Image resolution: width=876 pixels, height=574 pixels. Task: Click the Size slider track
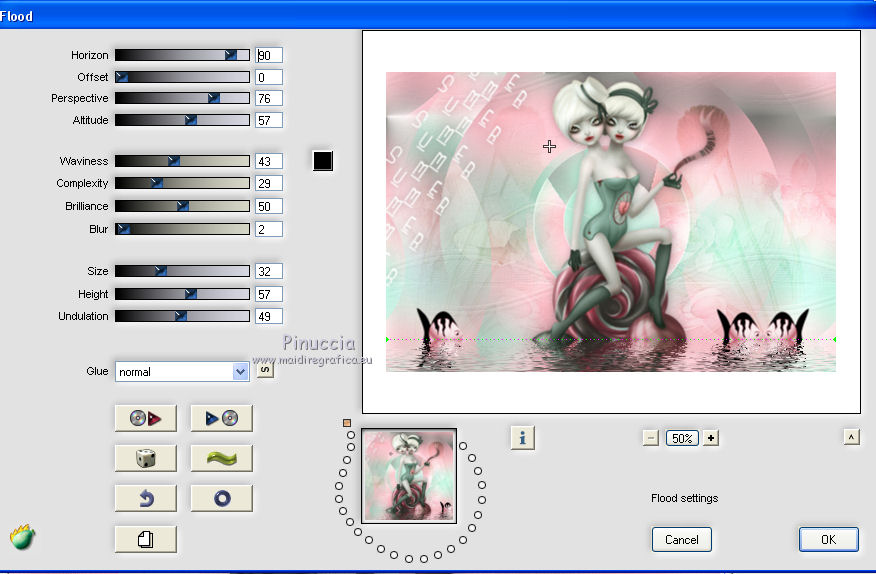[182, 271]
